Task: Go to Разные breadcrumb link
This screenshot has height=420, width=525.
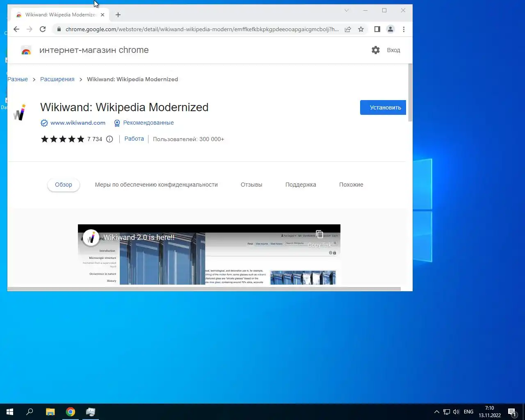Action: pyautogui.click(x=18, y=79)
